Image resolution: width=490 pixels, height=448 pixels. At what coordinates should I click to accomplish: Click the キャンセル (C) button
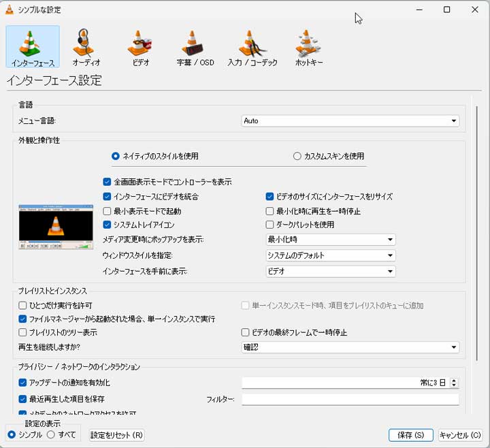click(x=460, y=435)
